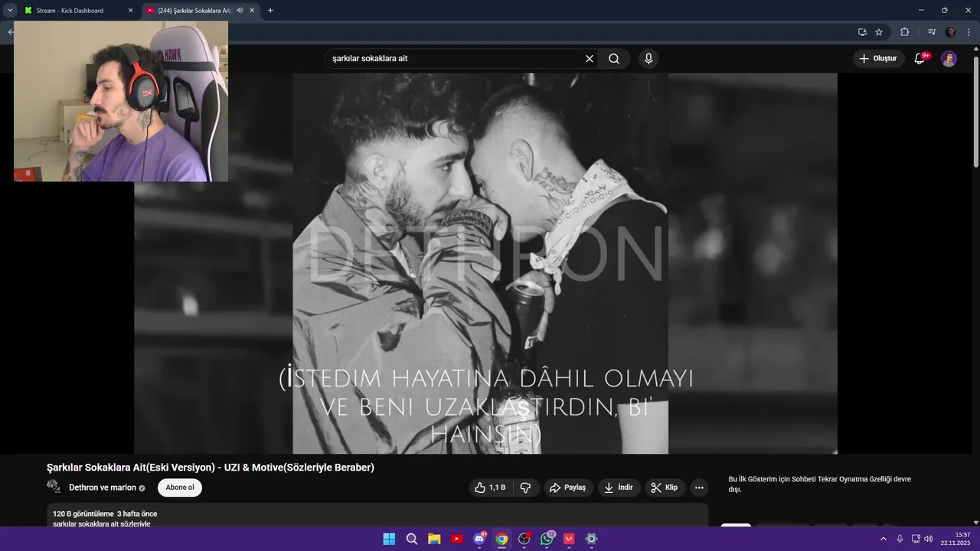The width and height of the screenshot is (980, 551).
Task: Open Chrome media controls icon
Action: [x=932, y=32]
